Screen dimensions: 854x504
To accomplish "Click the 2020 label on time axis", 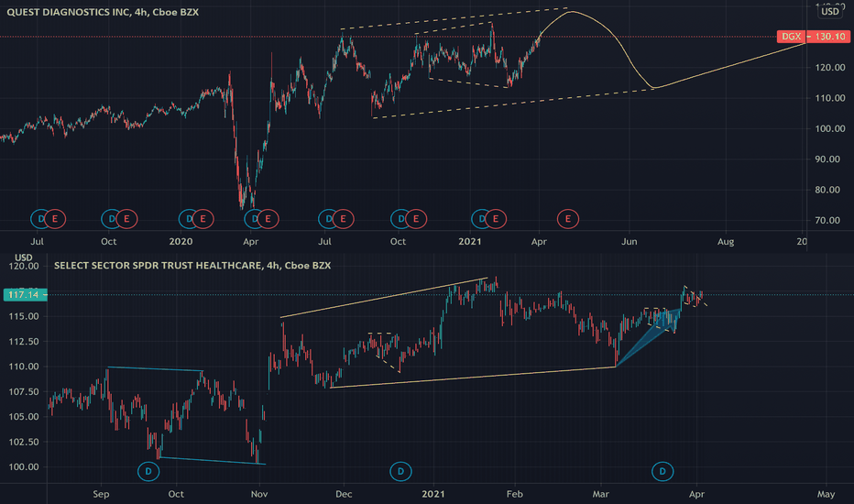I will [x=181, y=241].
